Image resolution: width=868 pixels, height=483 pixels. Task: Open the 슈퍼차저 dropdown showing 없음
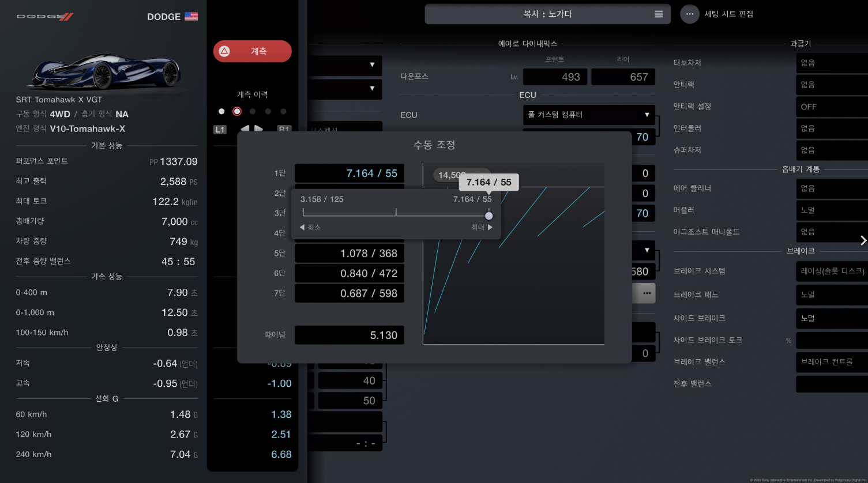[x=832, y=150]
